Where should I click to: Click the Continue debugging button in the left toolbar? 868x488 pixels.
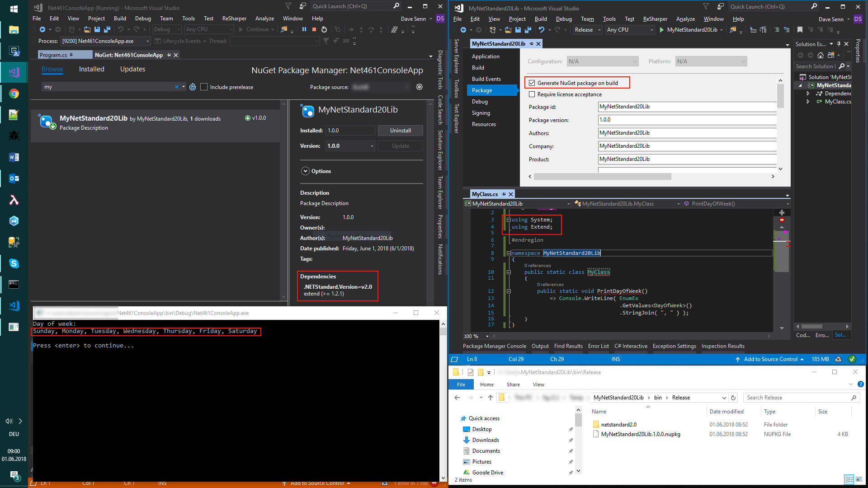(256, 29)
